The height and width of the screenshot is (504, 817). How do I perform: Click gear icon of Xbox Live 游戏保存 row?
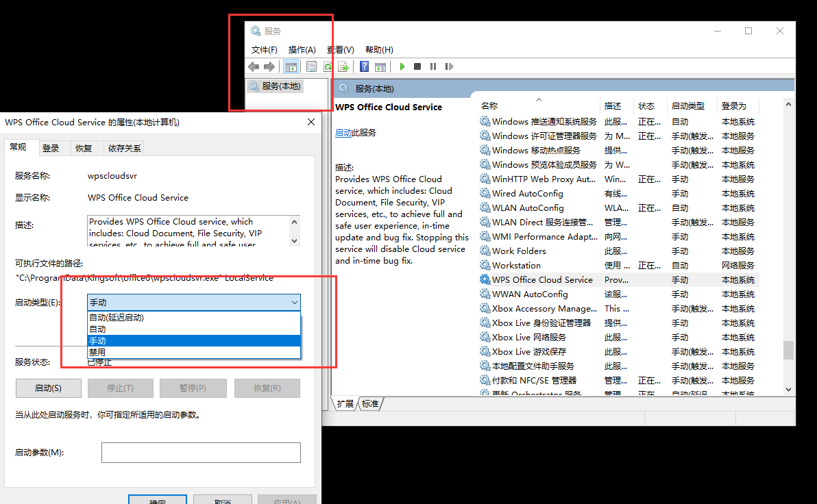coord(485,351)
